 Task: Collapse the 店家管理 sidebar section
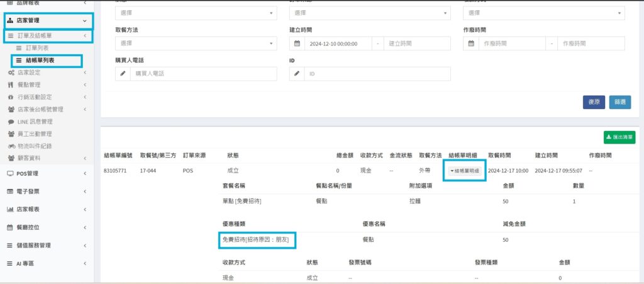click(x=47, y=21)
